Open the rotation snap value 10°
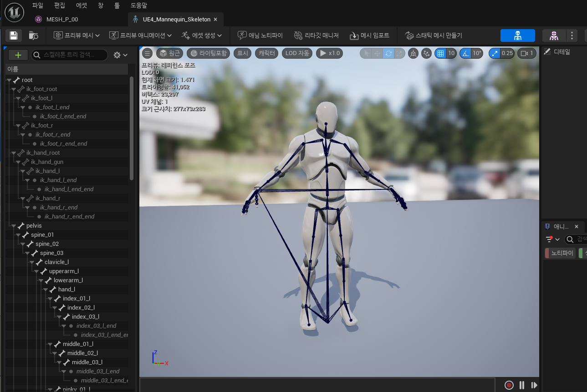This screenshot has height=392, width=587. pyautogui.click(x=477, y=53)
